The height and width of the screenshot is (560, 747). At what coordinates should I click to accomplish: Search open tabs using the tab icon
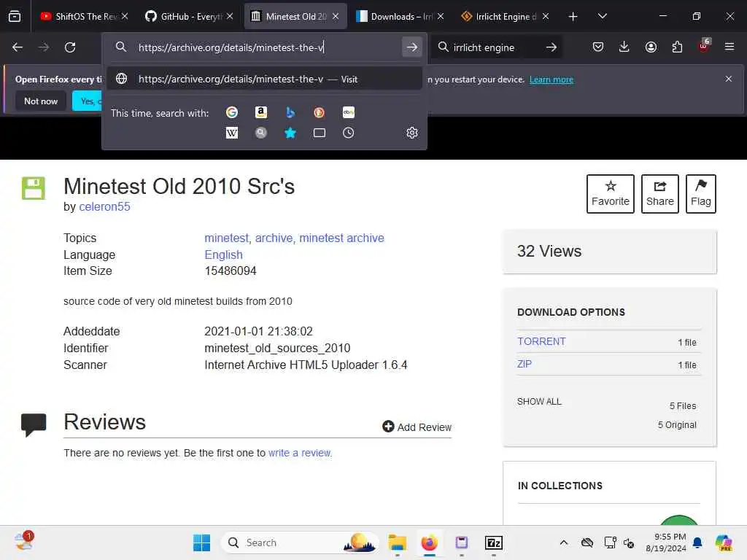click(x=320, y=133)
